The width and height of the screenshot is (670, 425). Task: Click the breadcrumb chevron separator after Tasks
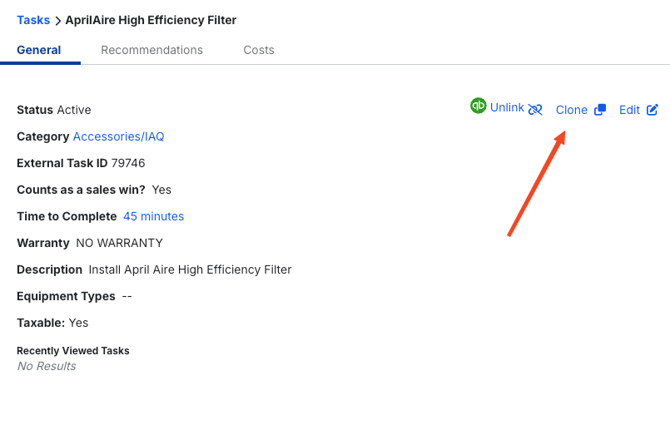click(x=58, y=20)
